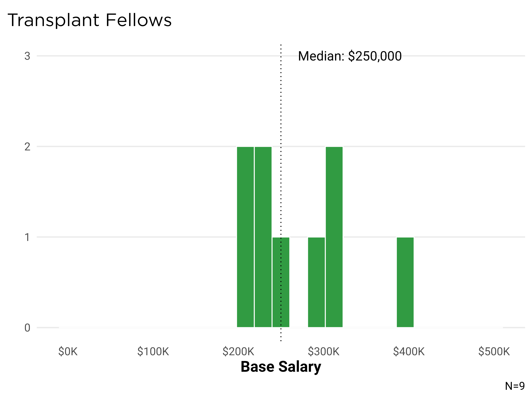
Task: Select the short green bar just left of $300K
Action: tap(316, 282)
